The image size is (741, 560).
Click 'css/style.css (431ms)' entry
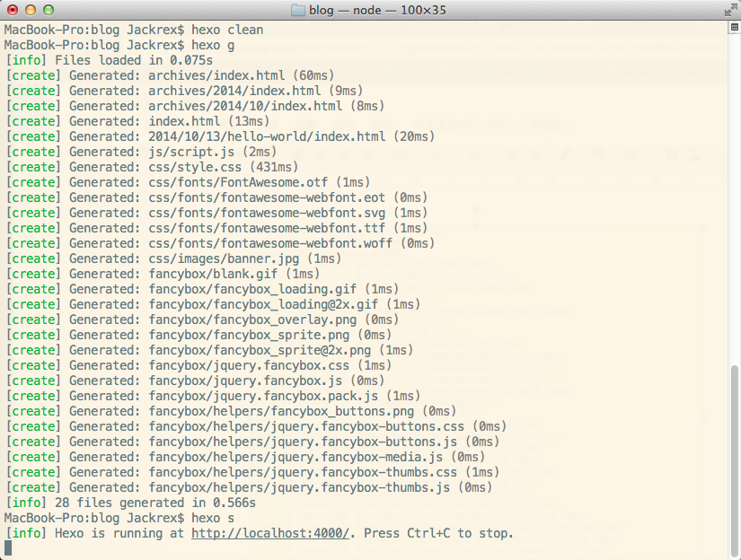tap(224, 167)
